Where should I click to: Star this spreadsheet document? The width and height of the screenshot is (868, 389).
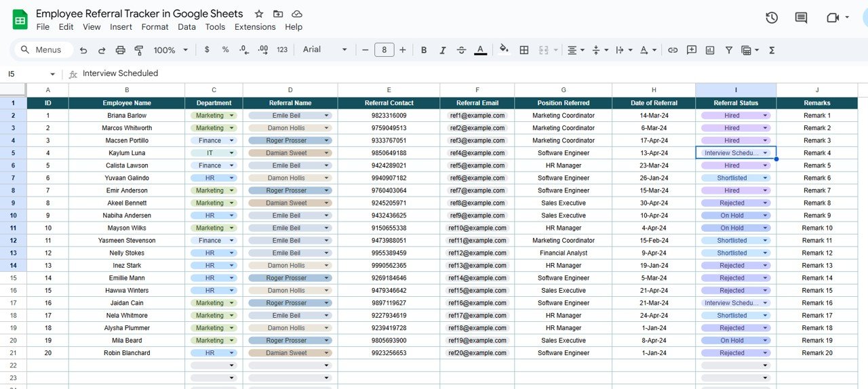[x=258, y=14]
